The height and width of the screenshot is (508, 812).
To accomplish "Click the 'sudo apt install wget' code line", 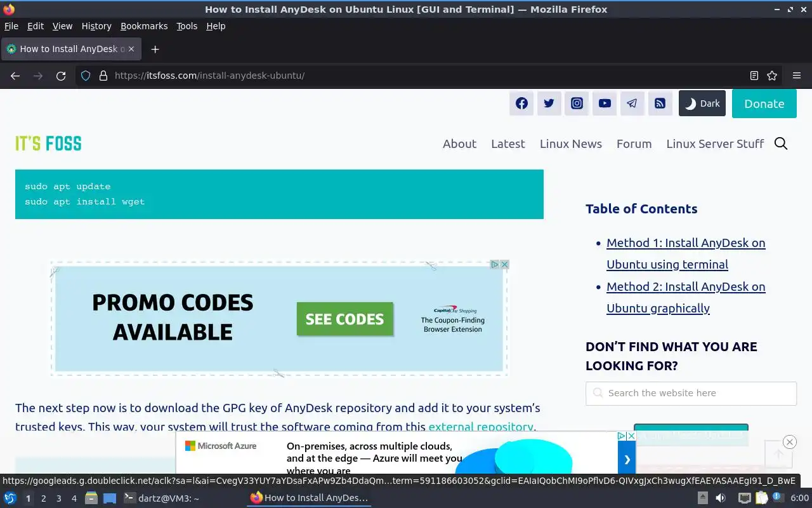I will pyautogui.click(x=84, y=201).
